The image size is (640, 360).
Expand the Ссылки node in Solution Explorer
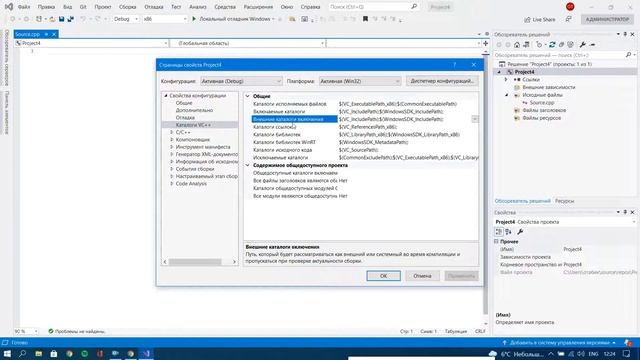(x=506, y=80)
